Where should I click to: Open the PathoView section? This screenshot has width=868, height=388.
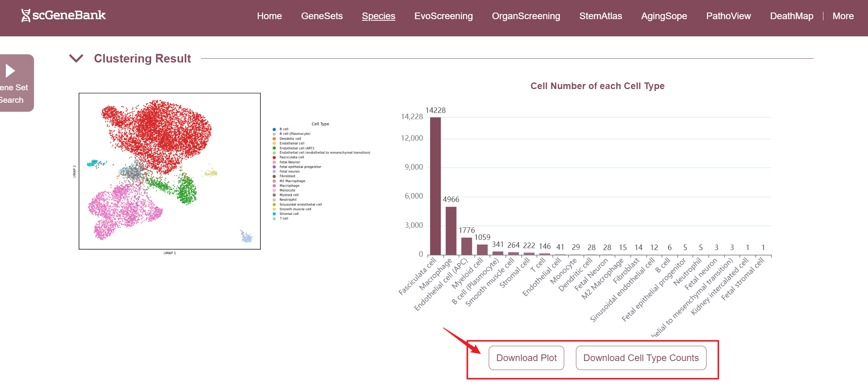pos(728,16)
